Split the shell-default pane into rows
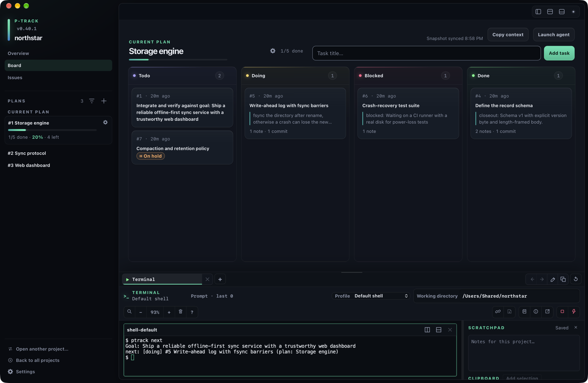This screenshot has width=588, height=383. click(x=439, y=330)
